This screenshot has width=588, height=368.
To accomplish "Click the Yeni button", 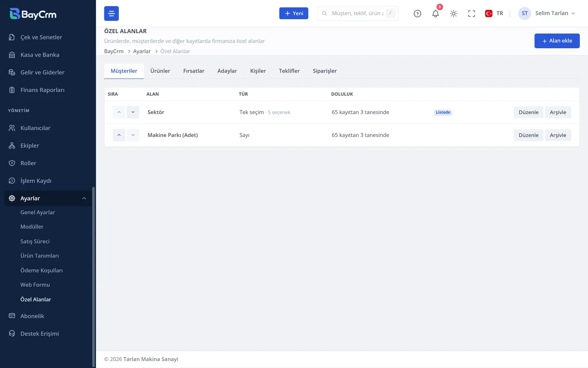I will point(294,13).
